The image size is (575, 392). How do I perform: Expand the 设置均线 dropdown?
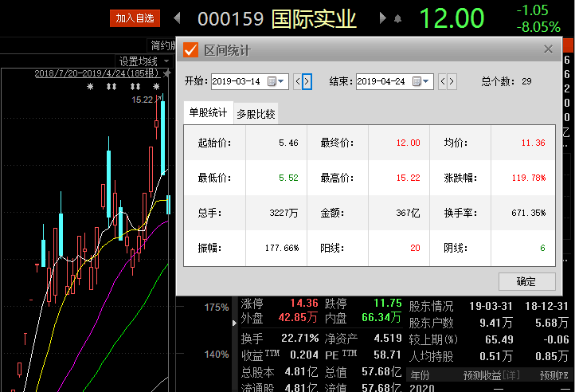[x=143, y=61]
